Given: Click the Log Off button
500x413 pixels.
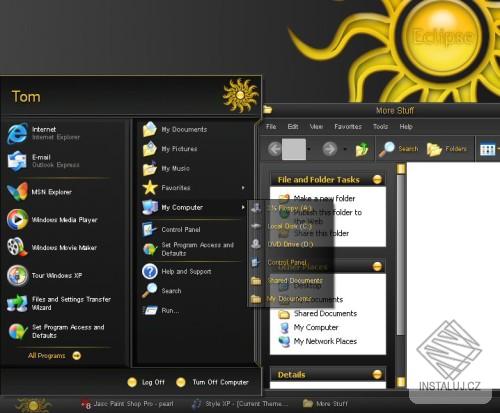Looking at the screenshot, I should tap(146, 382).
